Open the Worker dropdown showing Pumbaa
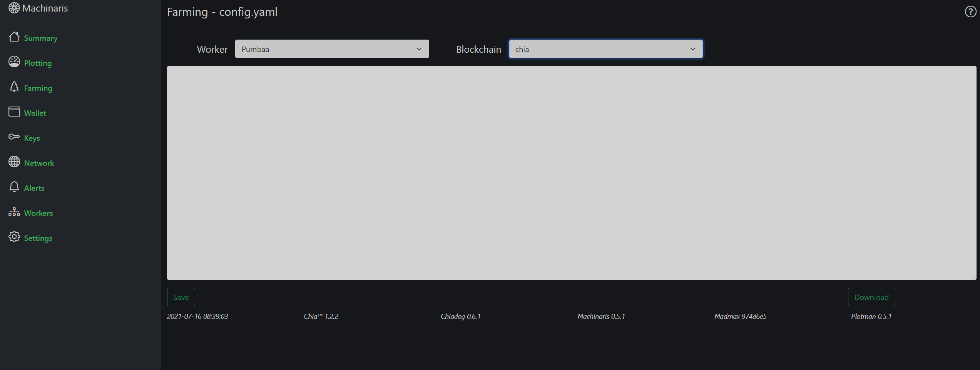The width and height of the screenshot is (980, 370). 332,49
